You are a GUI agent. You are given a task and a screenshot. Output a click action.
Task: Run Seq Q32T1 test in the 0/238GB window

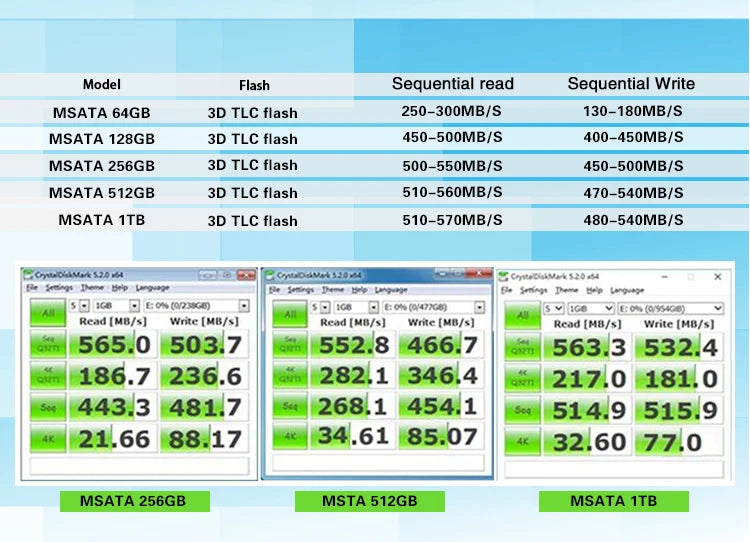click(48, 344)
